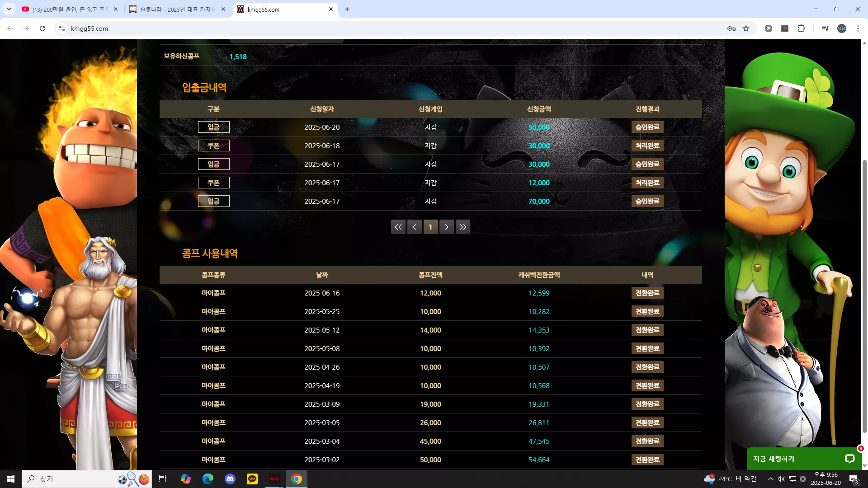This screenshot has height=488, width=868.
Task: Open the Chrome profile avatar
Action: point(842,28)
